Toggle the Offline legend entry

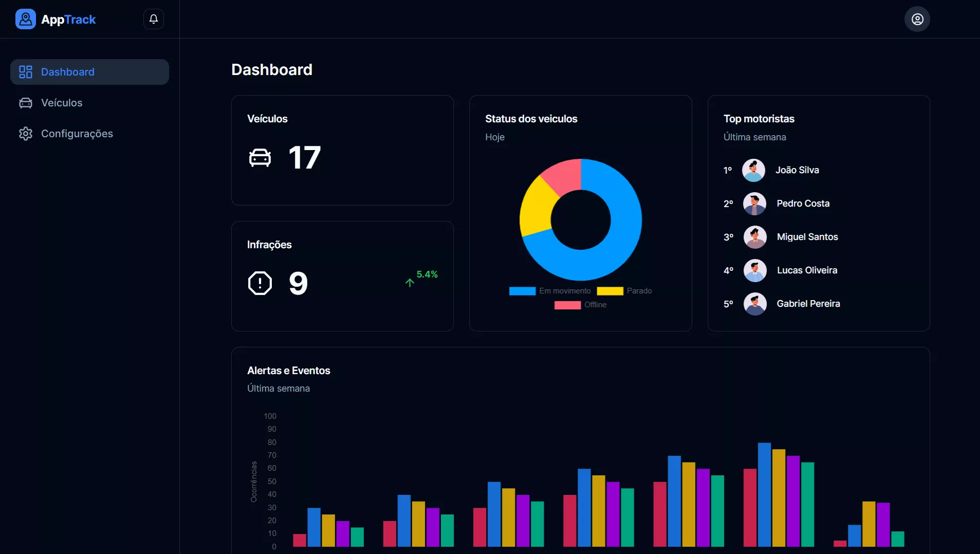tap(580, 305)
